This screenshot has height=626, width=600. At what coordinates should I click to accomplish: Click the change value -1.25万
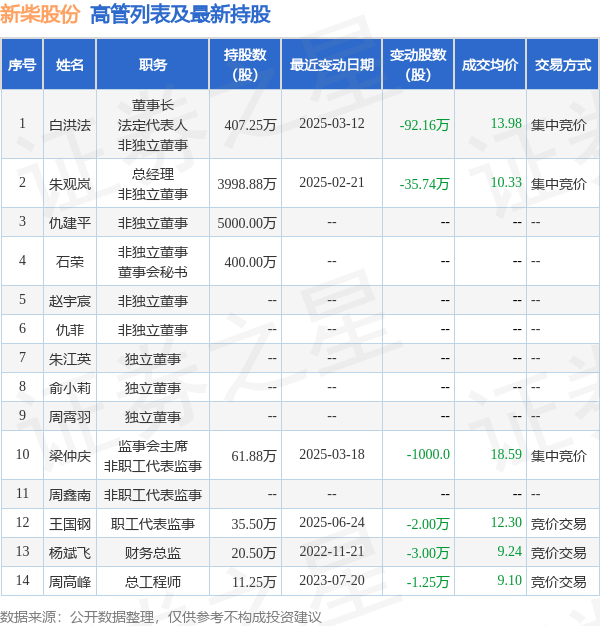(x=428, y=582)
